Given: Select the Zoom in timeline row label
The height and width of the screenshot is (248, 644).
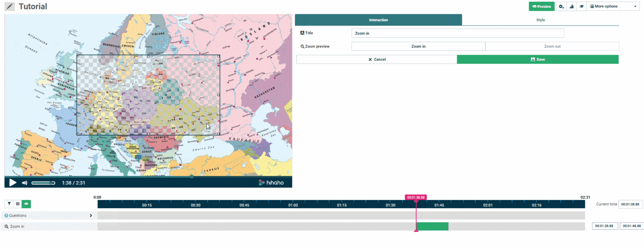Looking at the screenshot, I should 15,227.
